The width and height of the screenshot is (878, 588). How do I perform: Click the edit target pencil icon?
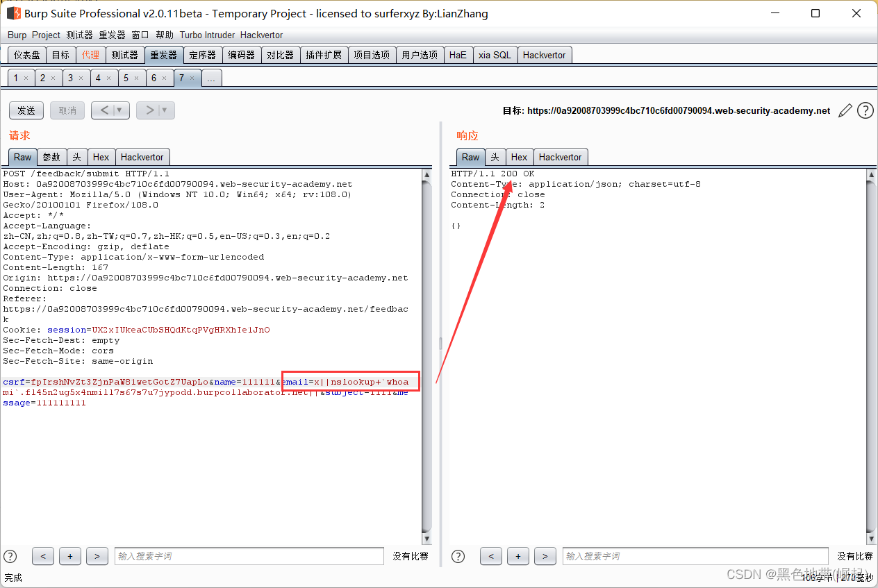(845, 110)
